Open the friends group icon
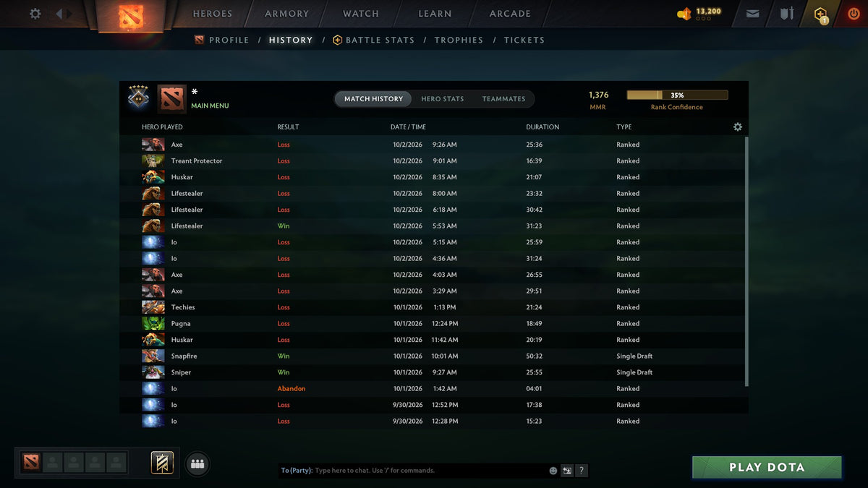This screenshot has width=868, height=488. [x=197, y=464]
